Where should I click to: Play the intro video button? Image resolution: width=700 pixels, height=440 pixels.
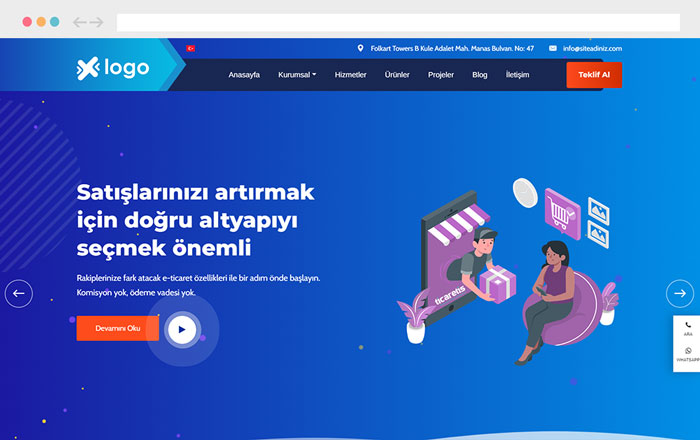182,330
